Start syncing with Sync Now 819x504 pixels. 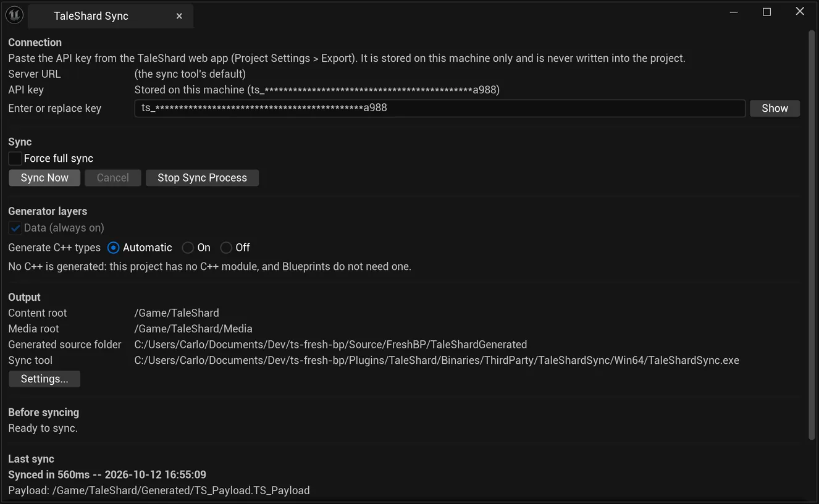pyautogui.click(x=44, y=178)
